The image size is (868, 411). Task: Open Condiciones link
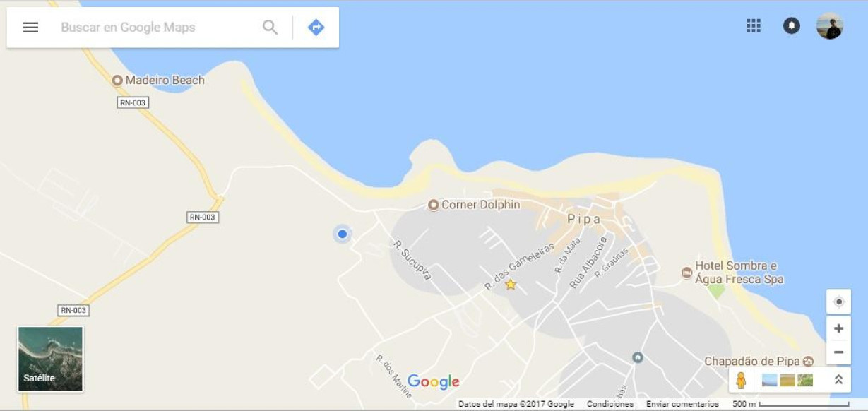tap(610, 404)
